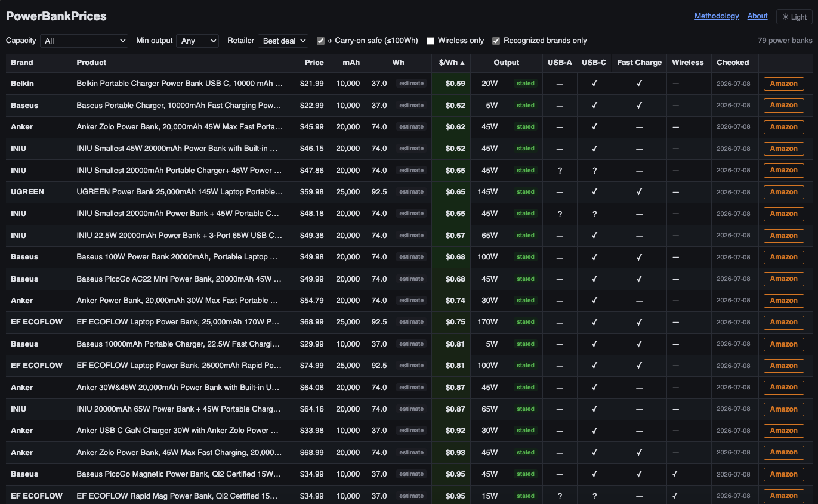
Task: Reverse sort on the $/Wh column header
Action: click(451, 63)
